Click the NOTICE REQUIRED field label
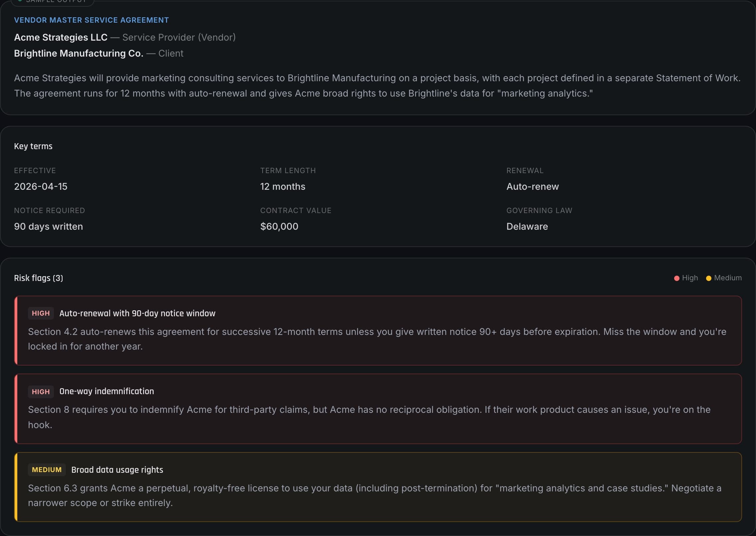The width and height of the screenshot is (756, 536). point(50,210)
